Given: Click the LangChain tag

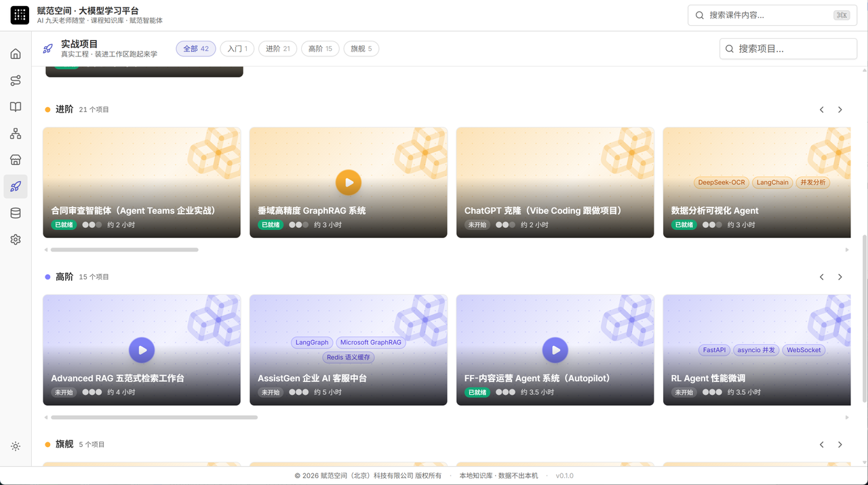Looking at the screenshot, I should pyautogui.click(x=773, y=182).
